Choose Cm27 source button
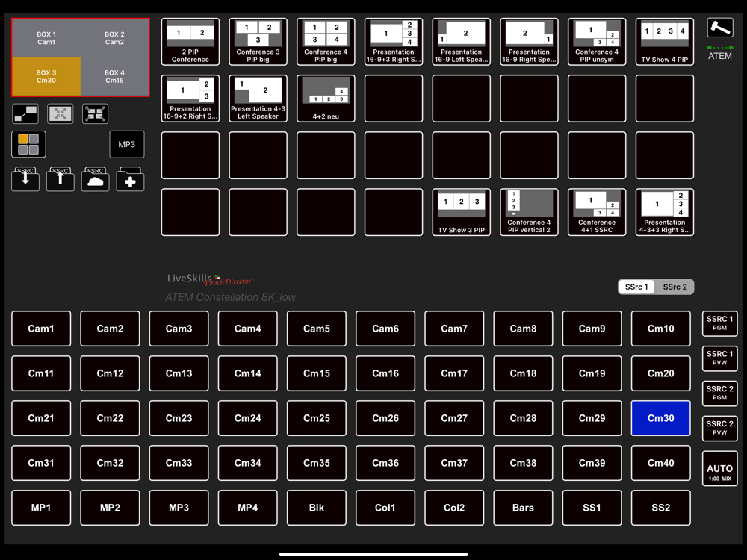Image resolution: width=747 pixels, height=560 pixels. [x=454, y=418]
